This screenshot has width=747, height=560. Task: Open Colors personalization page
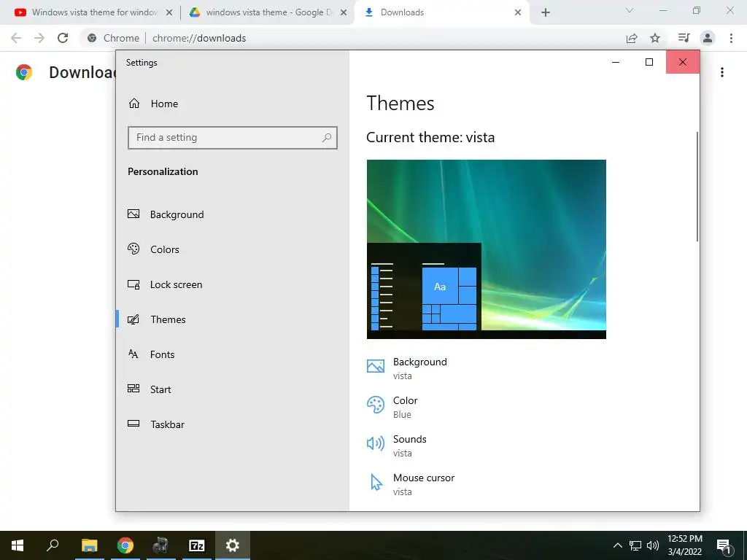153,249
